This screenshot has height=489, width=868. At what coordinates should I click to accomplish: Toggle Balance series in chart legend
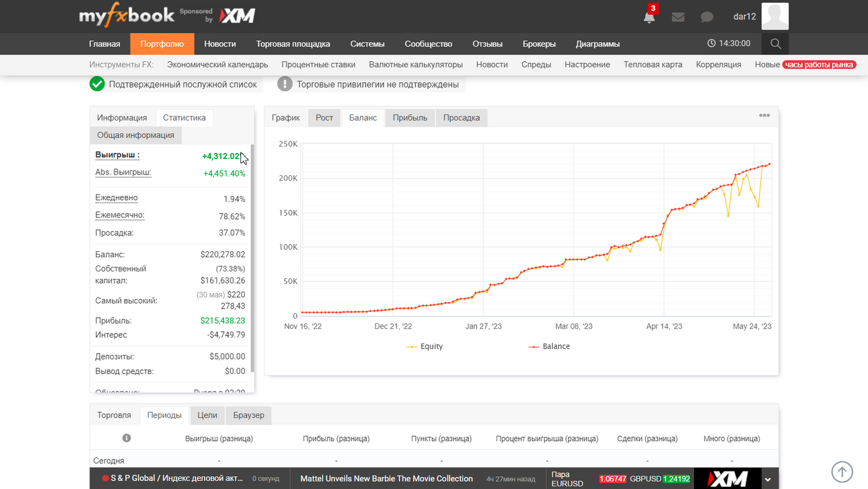click(x=549, y=346)
